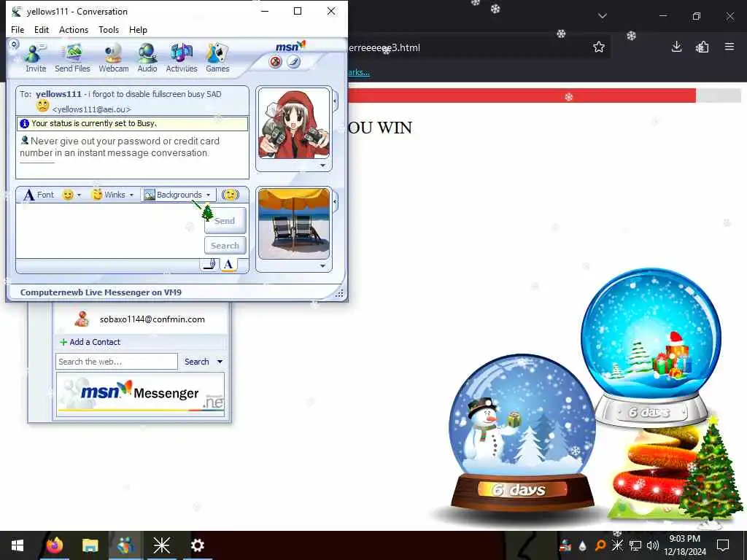
Task: Expand the Winks dropdown arrow
Action: (131, 195)
